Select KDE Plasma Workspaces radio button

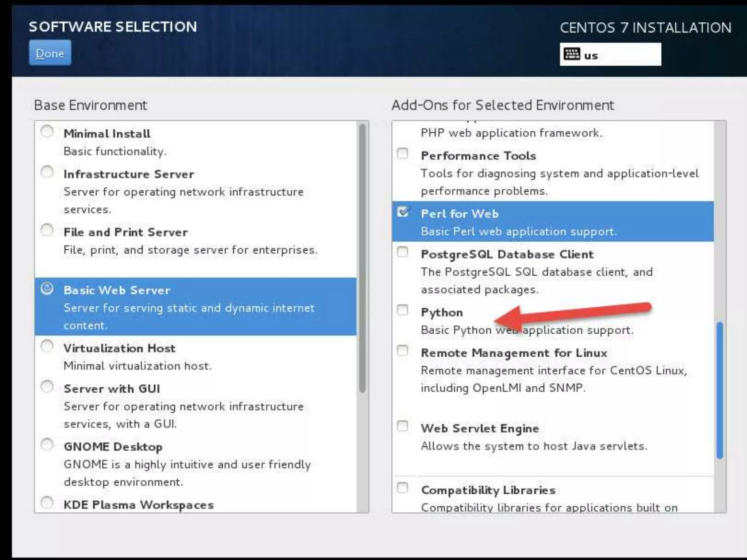click(x=47, y=503)
